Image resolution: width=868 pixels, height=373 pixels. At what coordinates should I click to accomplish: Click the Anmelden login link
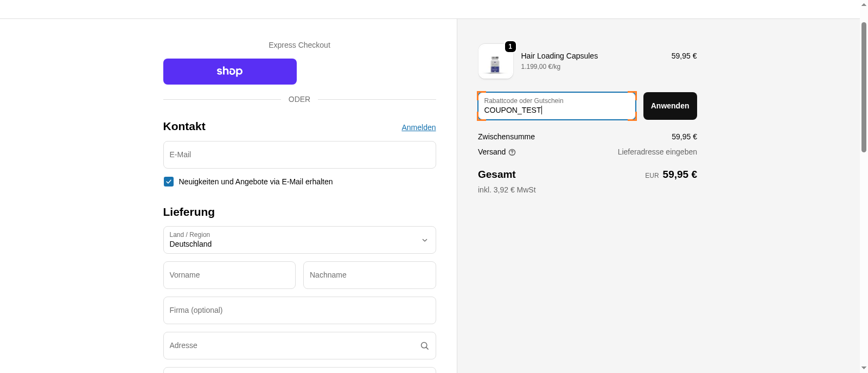418,127
